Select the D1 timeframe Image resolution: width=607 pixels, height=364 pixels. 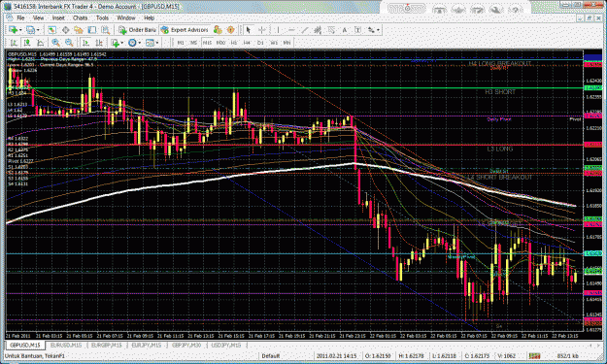click(x=260, y=43)
